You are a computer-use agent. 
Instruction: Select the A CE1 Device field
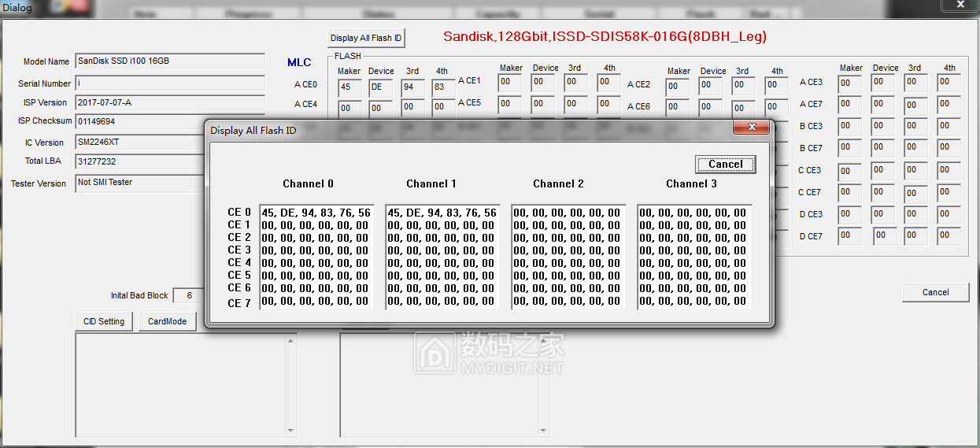(542, 82)
